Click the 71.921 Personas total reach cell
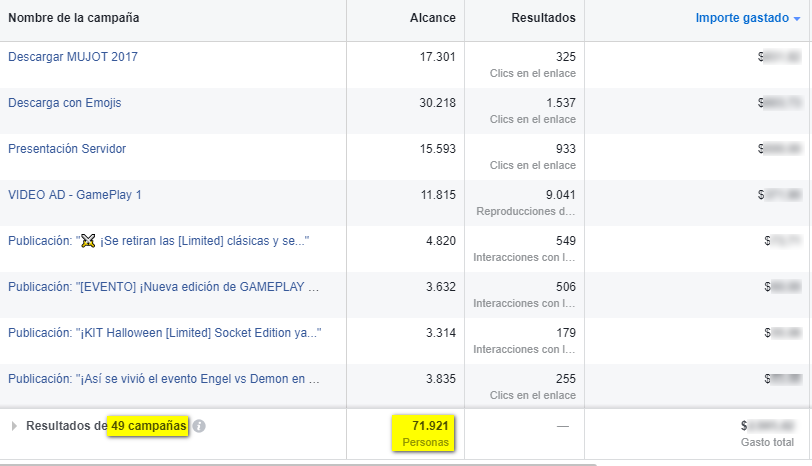This screenshot has width=812, height=466. pos(424,432)
